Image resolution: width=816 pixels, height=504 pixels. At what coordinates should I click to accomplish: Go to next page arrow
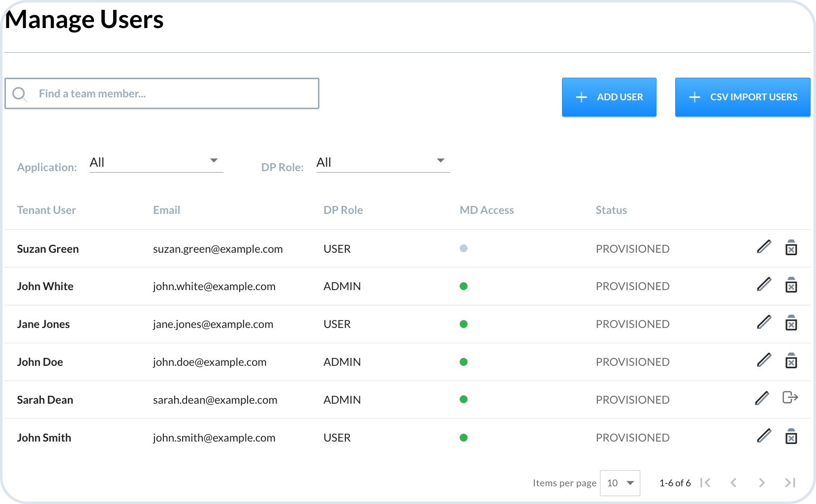pyautogui.click(x=762, y=483)
